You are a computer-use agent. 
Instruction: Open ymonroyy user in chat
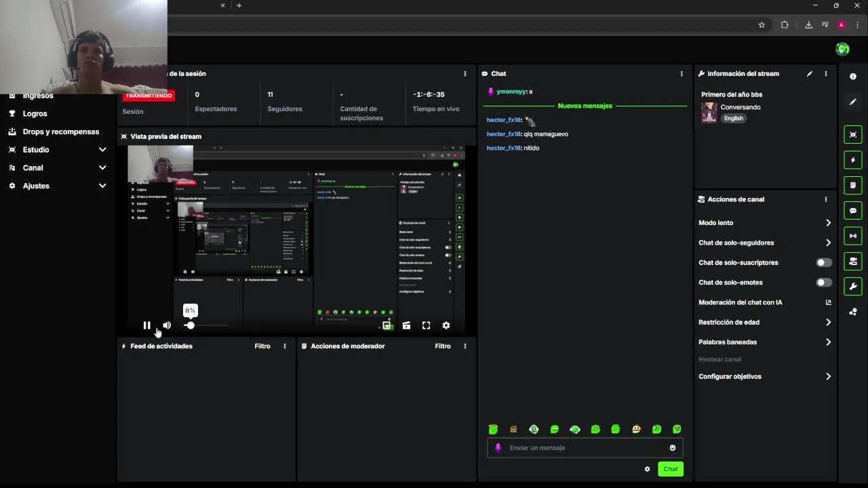(511, 91)
